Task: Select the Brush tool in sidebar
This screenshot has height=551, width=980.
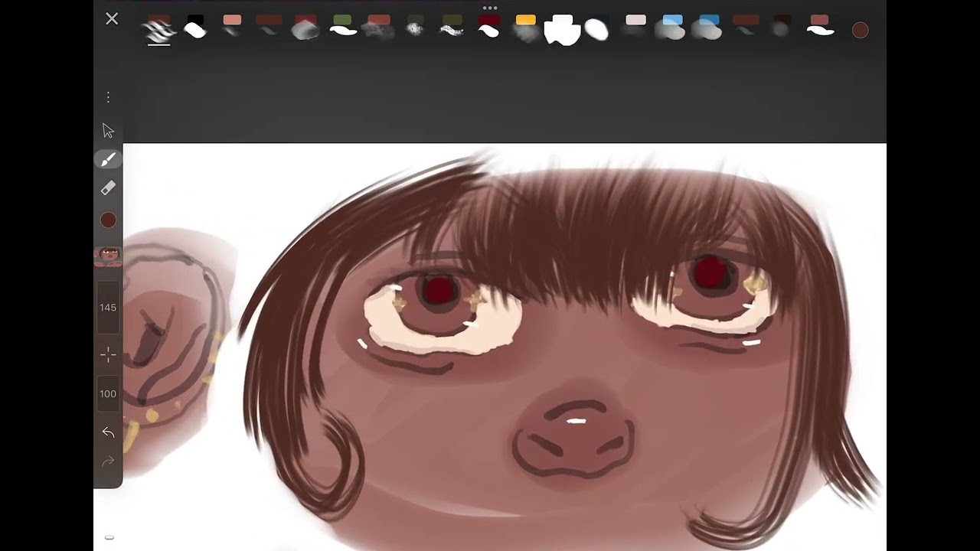Action: coord(108,159)
